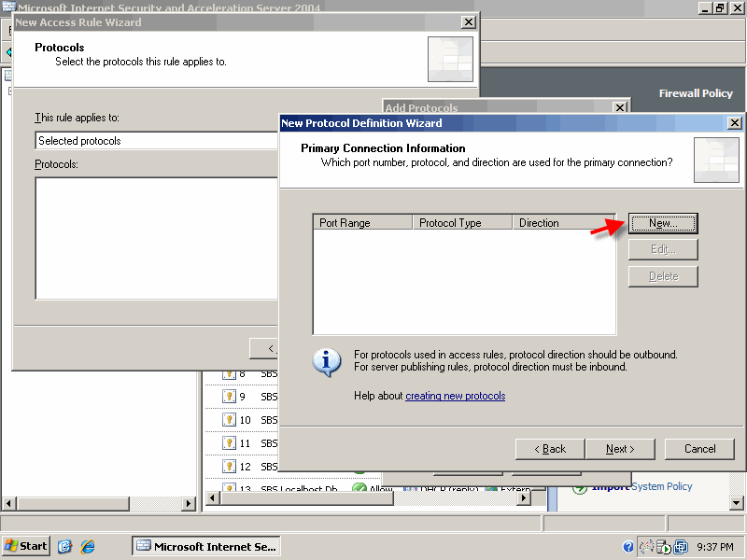Select the key icon for rule 8
Image resolution: width=747 pixels, height=560 pixels.
click(x=229, y=374)
